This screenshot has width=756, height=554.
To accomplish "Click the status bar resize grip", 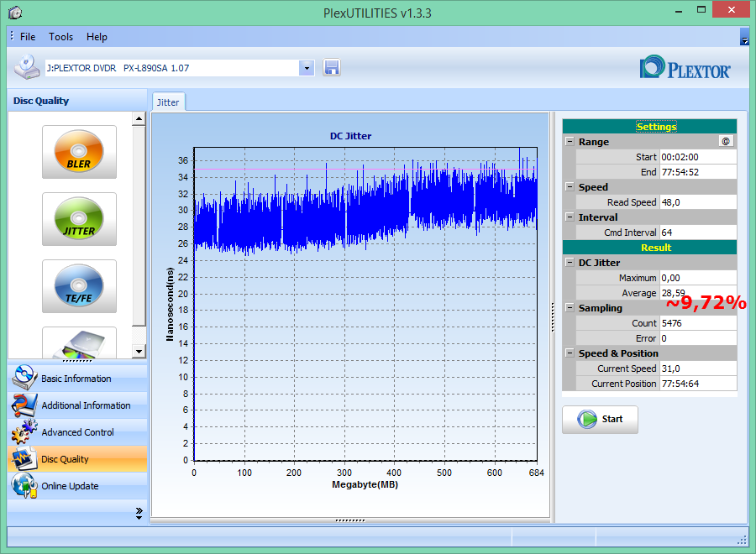I will point(742,541).
